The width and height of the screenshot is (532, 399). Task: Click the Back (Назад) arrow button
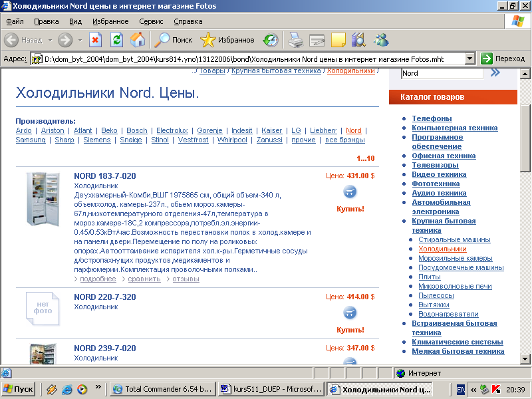coord(11,40)
